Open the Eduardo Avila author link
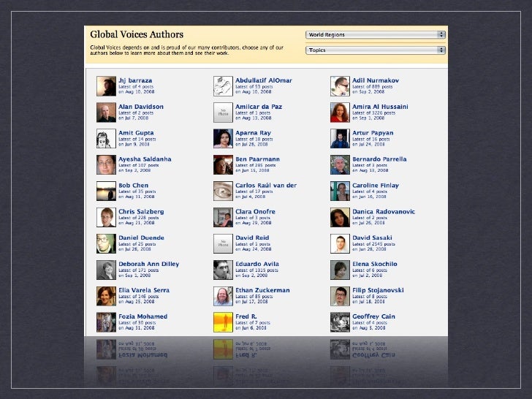532x399 pixels. (x=257, y=264)
